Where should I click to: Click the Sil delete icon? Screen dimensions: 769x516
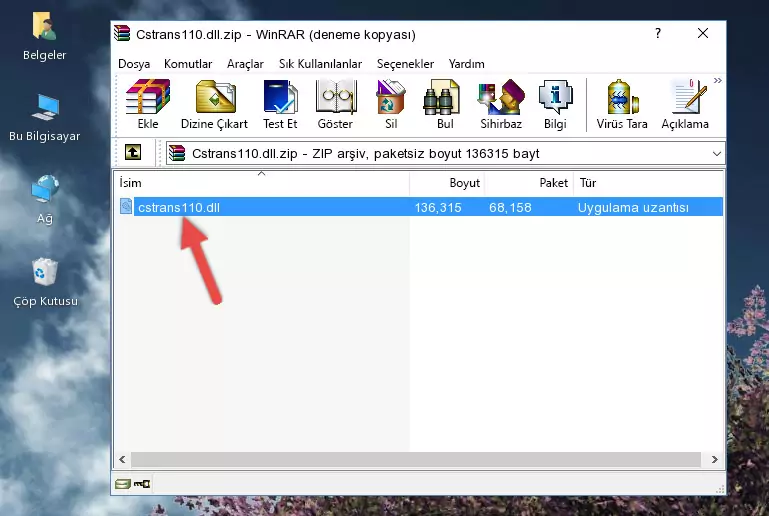click(x=391, y=104)
